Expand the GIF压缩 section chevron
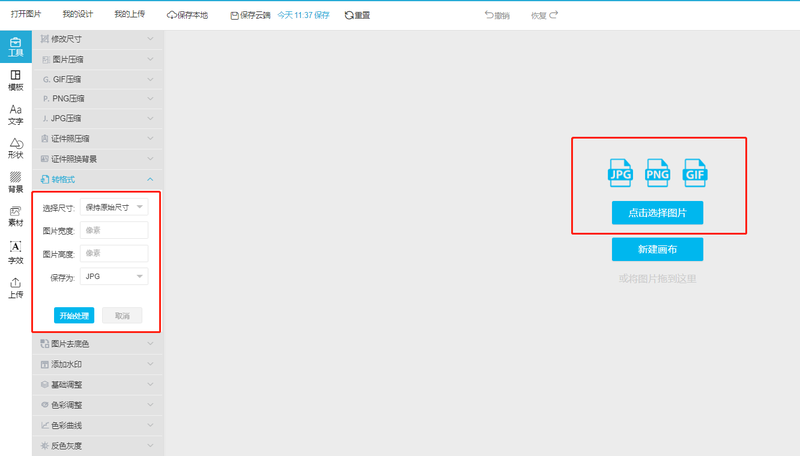Image resolution: width=800 pixels, height=456 pixels. (150, 79)
